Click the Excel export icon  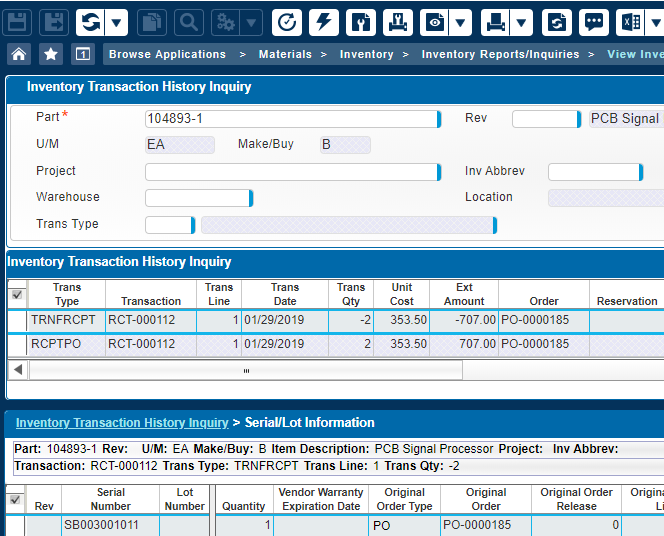[x=631, y=22]
